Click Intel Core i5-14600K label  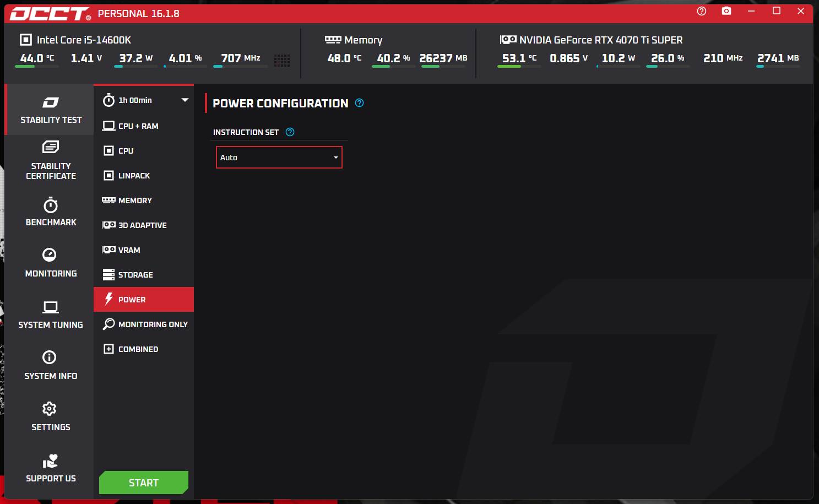[84, 40]
